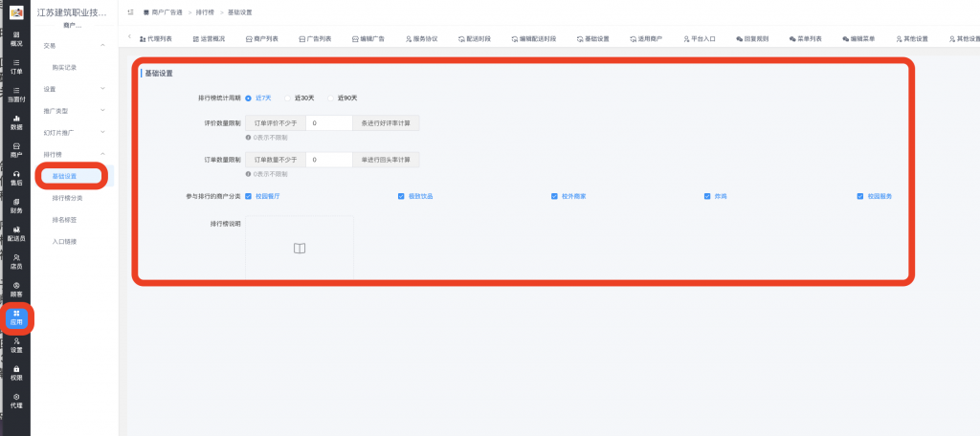Uncheck the 校外商家 checkbox

tap(554, 196)
